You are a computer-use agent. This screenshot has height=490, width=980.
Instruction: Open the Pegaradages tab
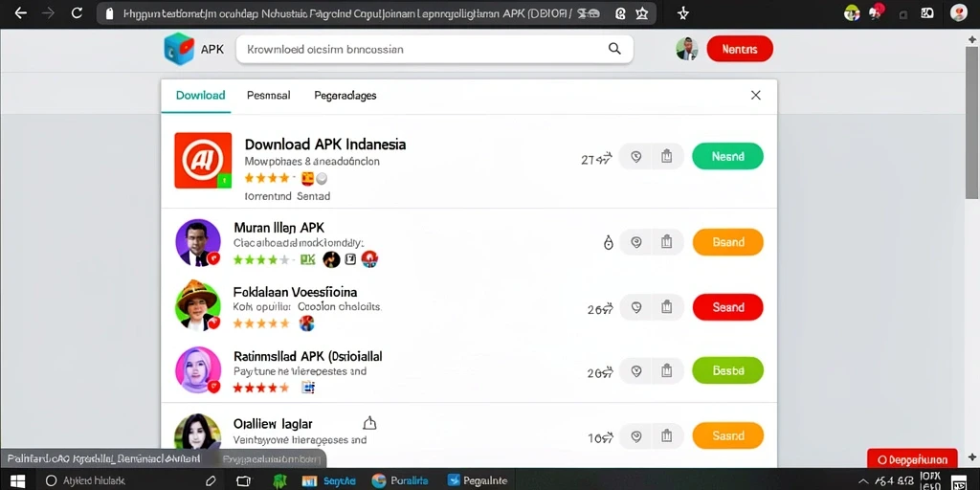click(345, 96)
